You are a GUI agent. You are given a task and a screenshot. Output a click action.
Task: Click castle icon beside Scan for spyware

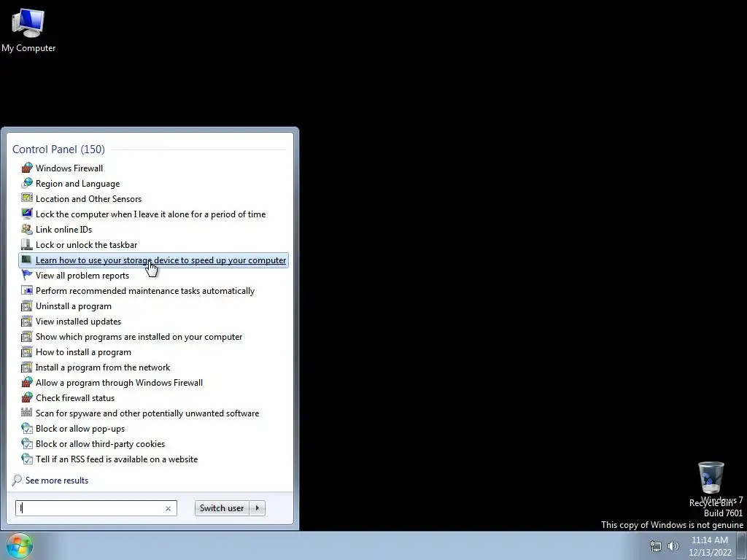[27, 413]
